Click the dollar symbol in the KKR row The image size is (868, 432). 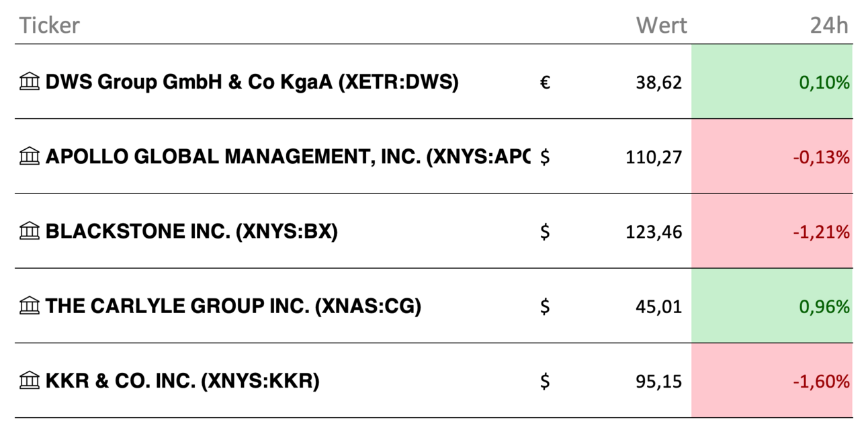pyautogui.click(x=546, y=381)
